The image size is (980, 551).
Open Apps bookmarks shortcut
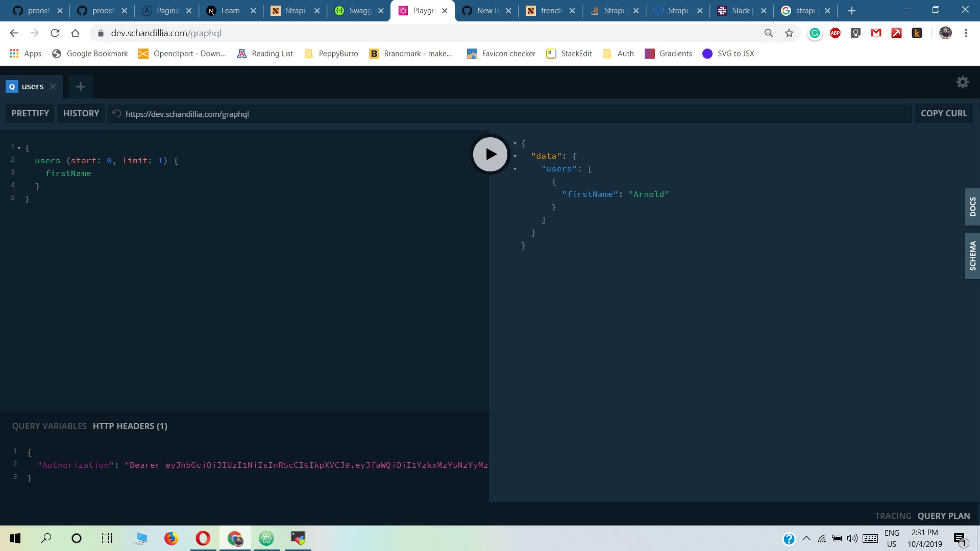pyautogui.click(x=26, y=54)
